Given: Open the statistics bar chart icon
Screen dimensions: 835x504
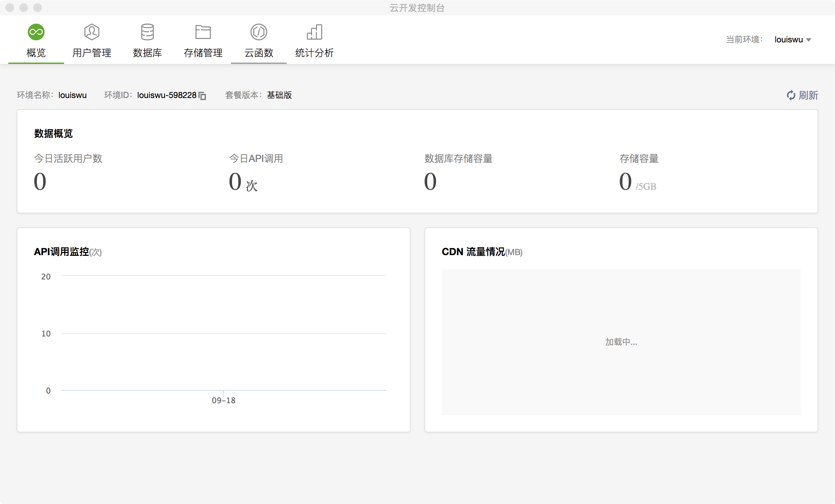Looking at the screenshot, I should (x=315, y=32).
